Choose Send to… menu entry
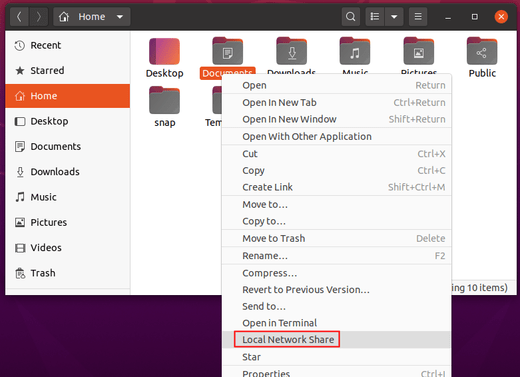 [x=337, y=307]
